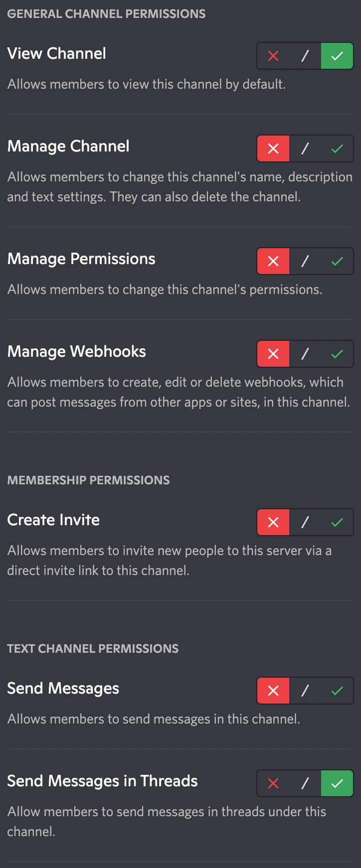Deny Send Messages in Threads permission

pos(273,783)
